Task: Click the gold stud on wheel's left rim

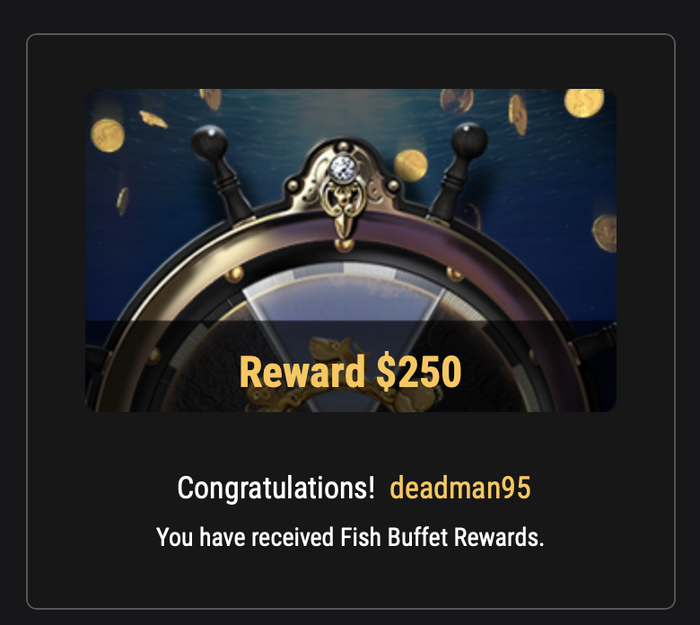Action: (234, 273)
